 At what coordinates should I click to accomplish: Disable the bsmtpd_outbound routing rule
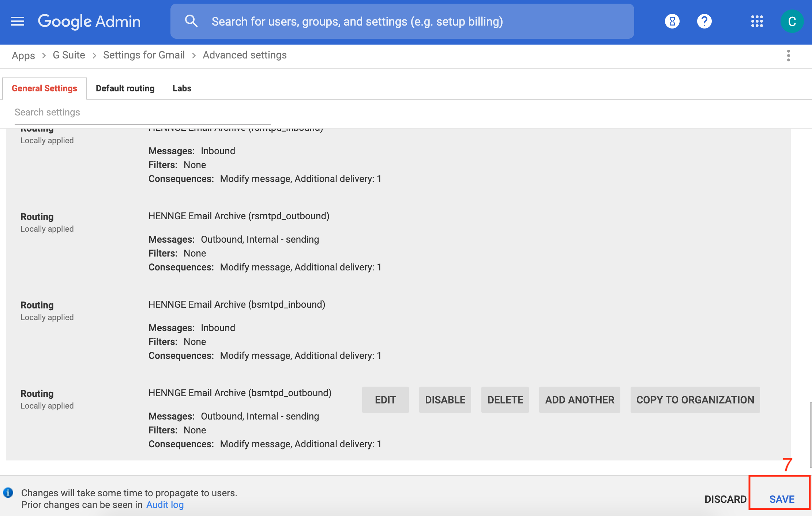pos(445,400)
